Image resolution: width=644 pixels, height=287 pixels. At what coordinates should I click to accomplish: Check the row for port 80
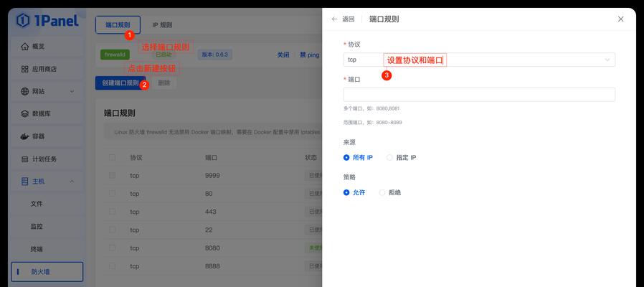click(x=112, y=194)
